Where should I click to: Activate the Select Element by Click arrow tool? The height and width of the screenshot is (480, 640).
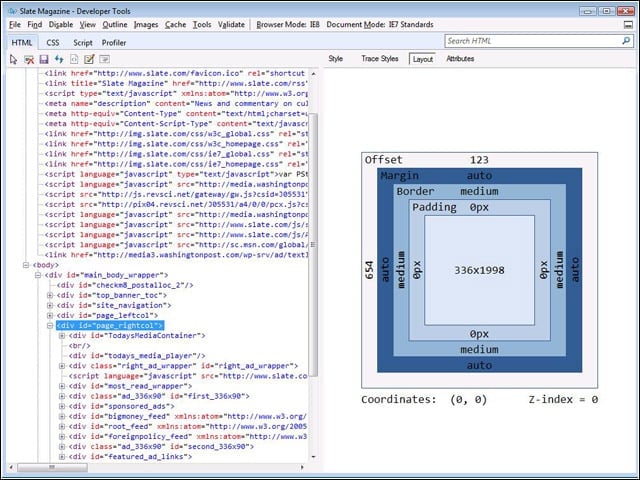pyautogui.click(x=13, y=60)
